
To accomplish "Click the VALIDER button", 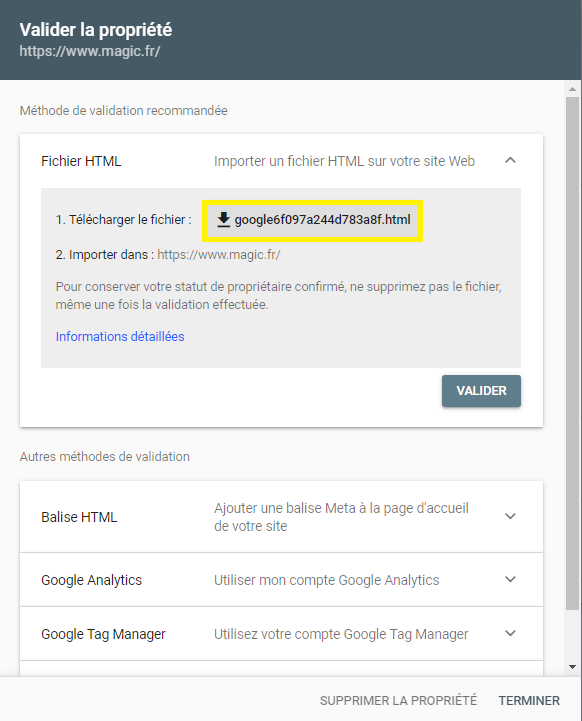I will 481,391.
